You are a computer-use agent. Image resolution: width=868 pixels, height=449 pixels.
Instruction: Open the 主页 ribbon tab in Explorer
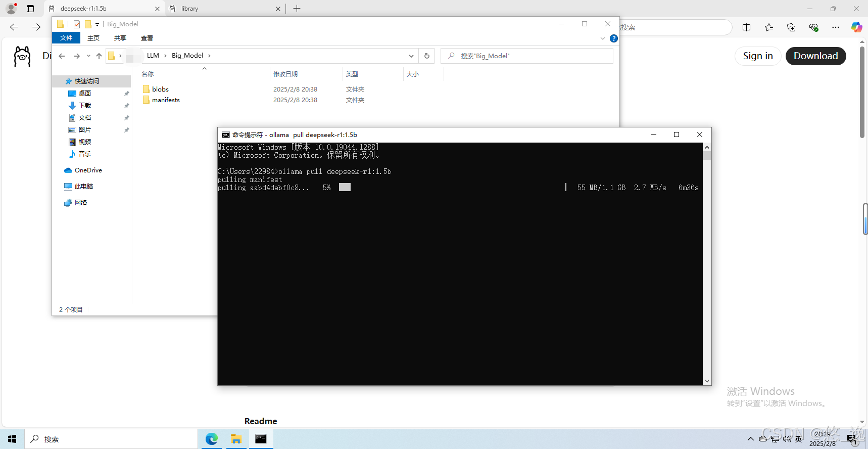[93, 38]
